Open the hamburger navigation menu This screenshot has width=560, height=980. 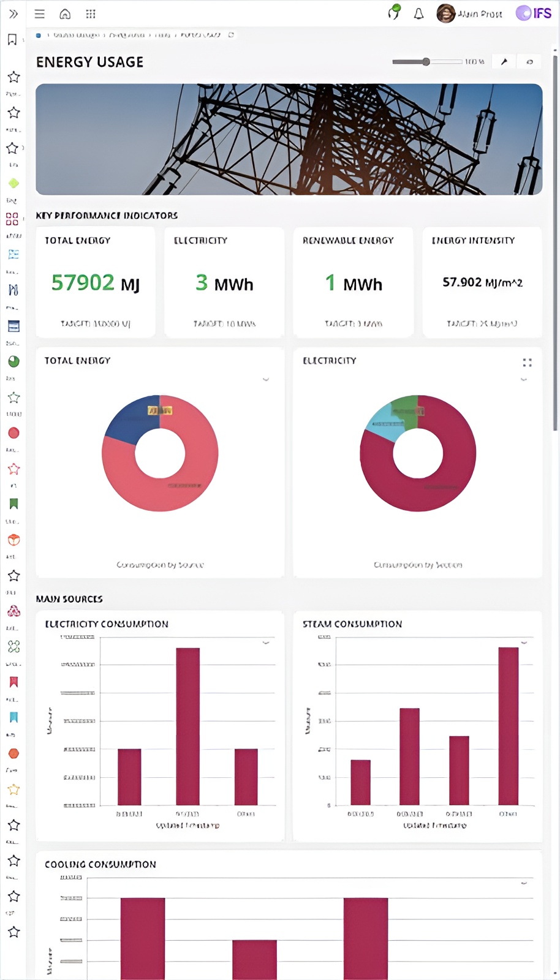click(40, 14)
